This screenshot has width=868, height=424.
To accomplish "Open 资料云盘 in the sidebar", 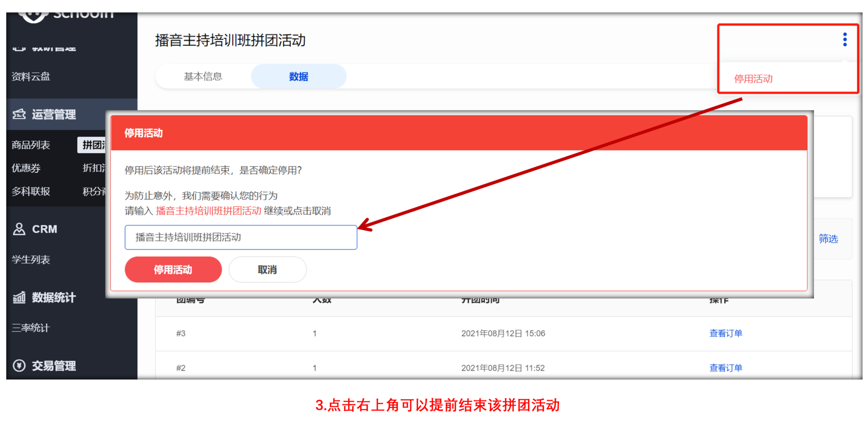I will point(31,77).
